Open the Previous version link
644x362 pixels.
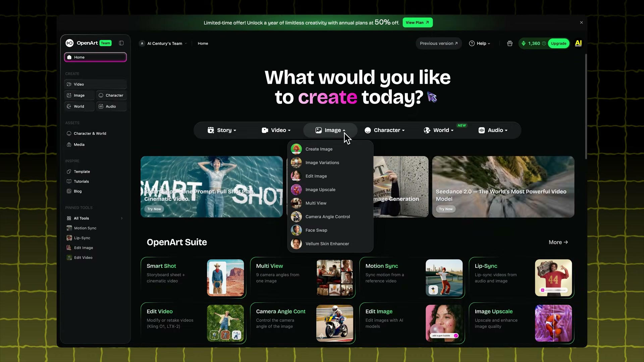(439, 43)
